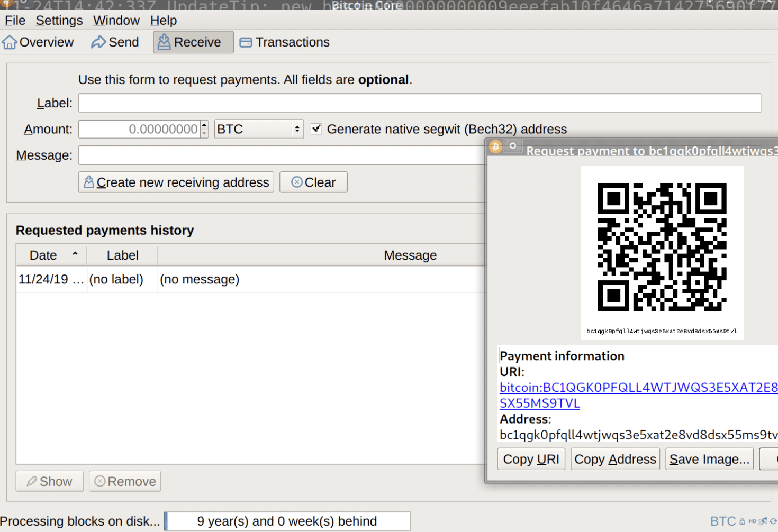778x532 pixels.
Task: Click the round pin button in dialog title bar
Action: [x=513, y=145]
